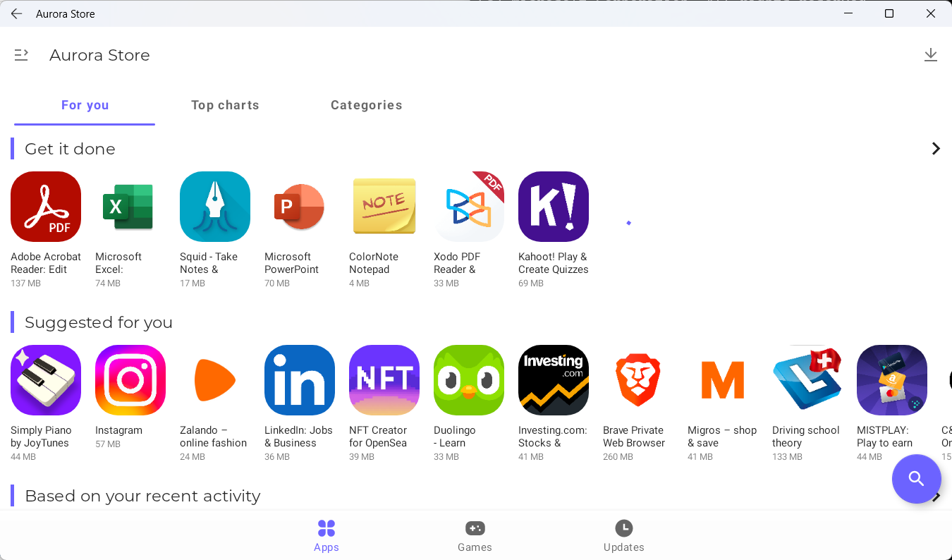The height and width of the screenshot is (560, 952).
Task: Click the Squid - Take Notes label
Action: pos(209,263)
